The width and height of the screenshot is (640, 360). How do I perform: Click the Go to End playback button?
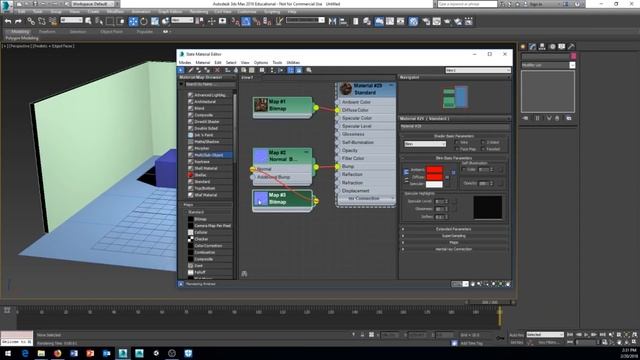point(603,335)
